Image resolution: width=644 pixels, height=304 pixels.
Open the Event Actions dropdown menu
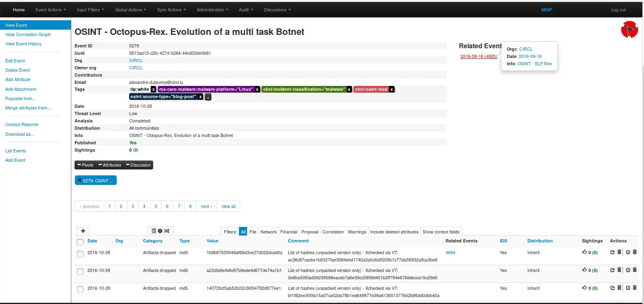point(51,10)
